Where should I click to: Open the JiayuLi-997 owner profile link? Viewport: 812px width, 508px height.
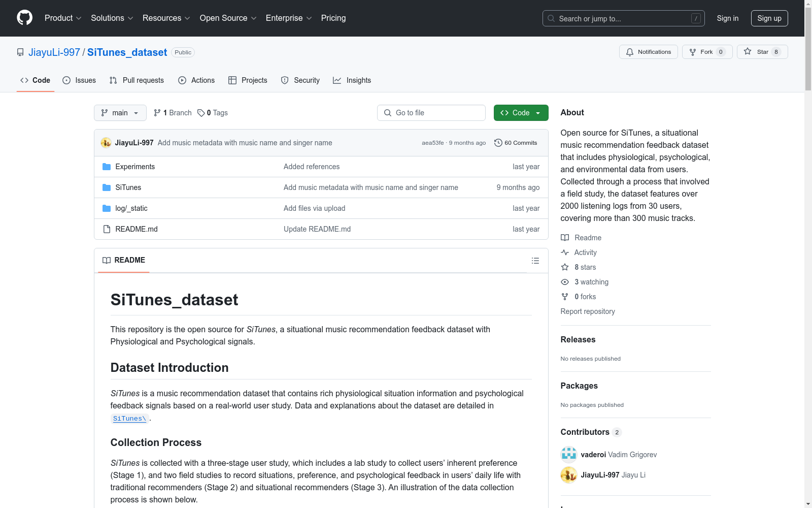(54, 52)
